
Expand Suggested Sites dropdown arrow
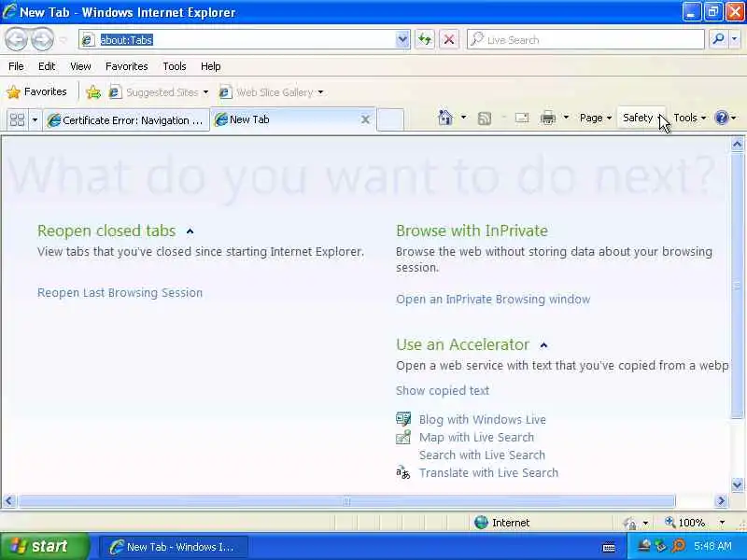click(205, 91)
